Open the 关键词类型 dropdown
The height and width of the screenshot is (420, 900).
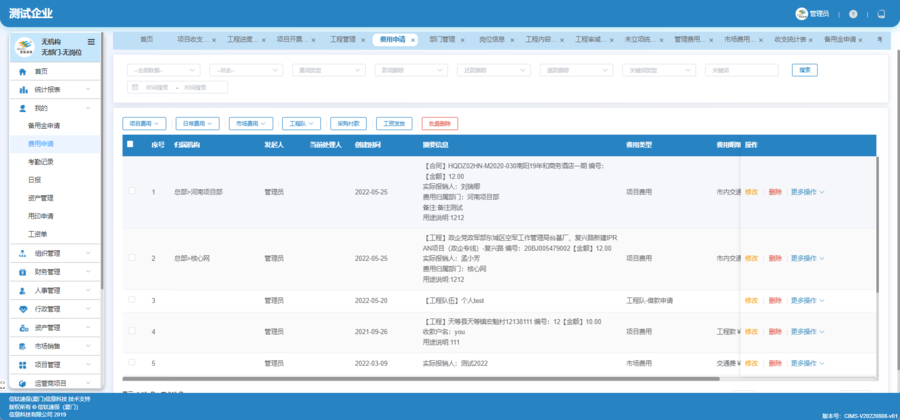(x=659, y=70)
